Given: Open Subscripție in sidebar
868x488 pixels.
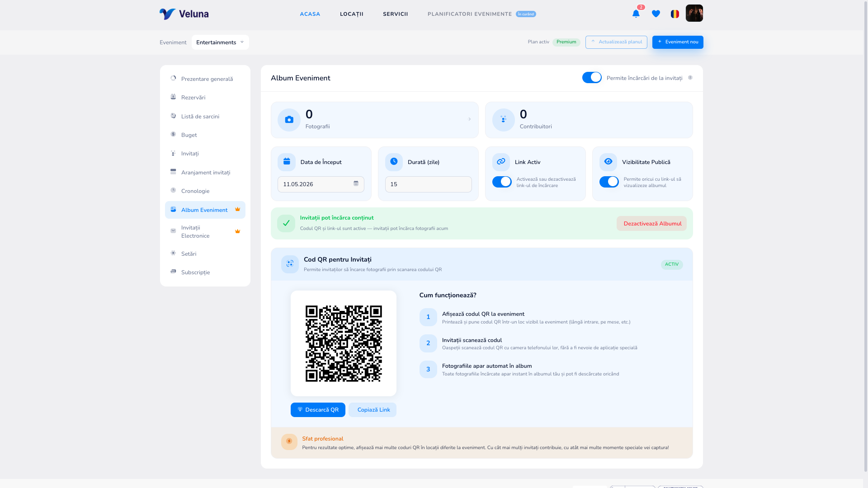Looking at the screenshot, I should coord(205,272).
